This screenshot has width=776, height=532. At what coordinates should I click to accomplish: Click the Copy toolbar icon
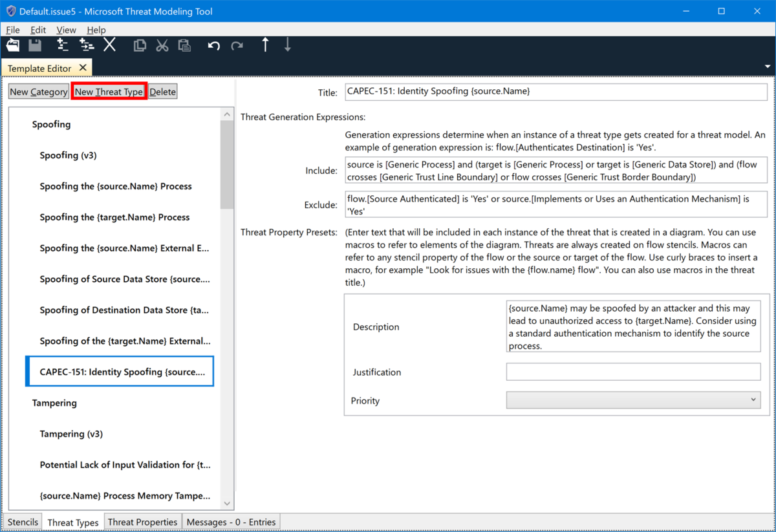pos(140,45)
